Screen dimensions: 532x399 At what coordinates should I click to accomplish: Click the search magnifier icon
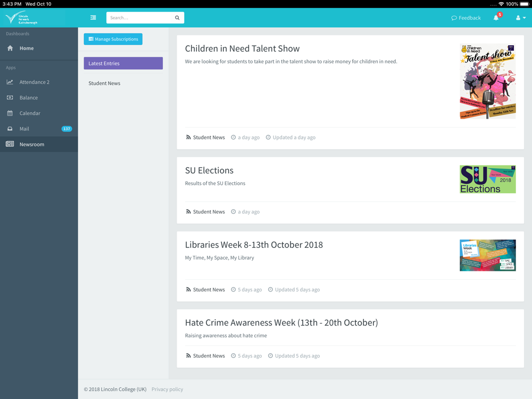tap(177, 18)
